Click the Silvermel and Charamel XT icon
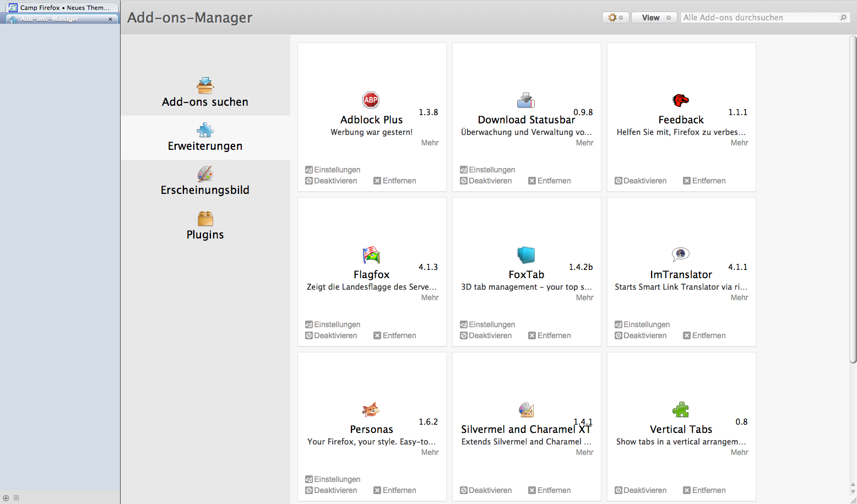This screenshot has width=857, height=504. (x=526, y=409)
